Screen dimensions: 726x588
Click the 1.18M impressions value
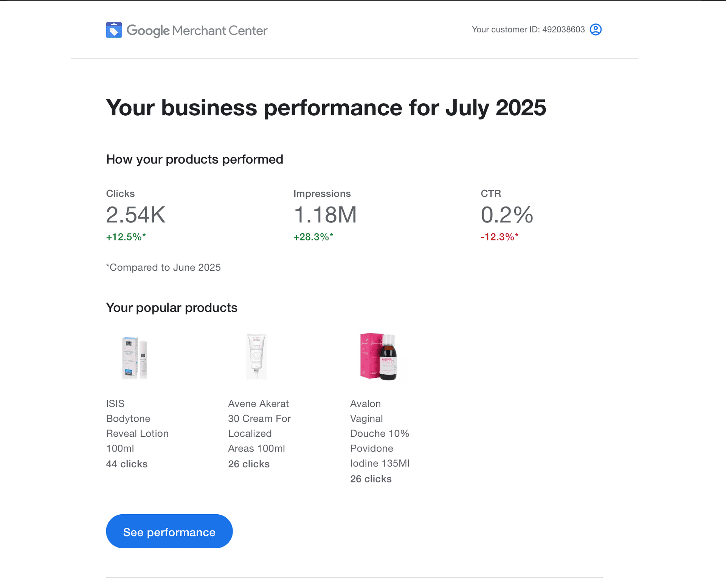[325, 215]
